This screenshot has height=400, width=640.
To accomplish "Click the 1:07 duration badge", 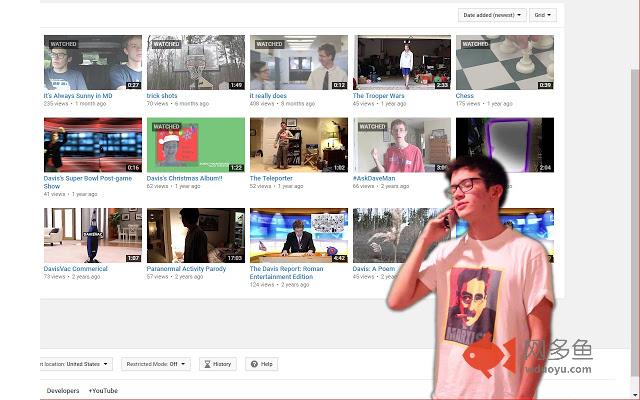I will [x=133, y=258].
